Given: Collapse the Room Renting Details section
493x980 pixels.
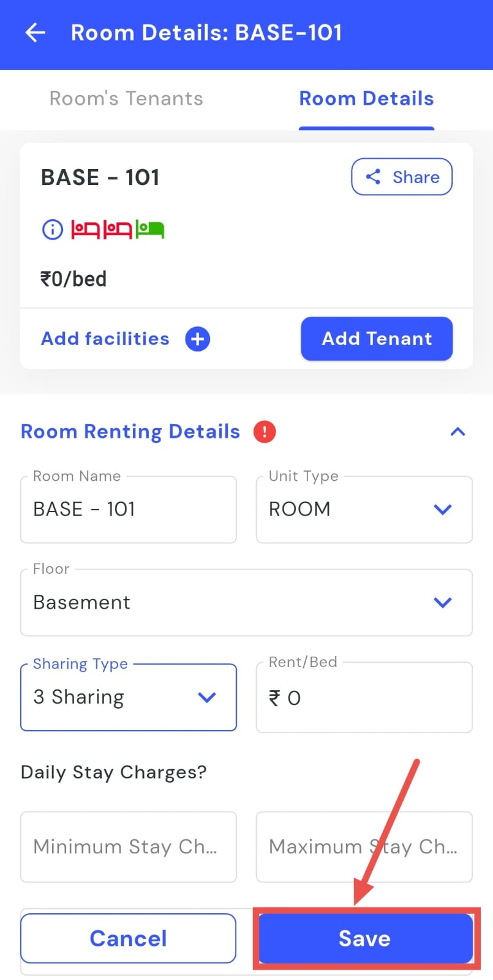Looking at the screenshot, I should click(457, 432).
